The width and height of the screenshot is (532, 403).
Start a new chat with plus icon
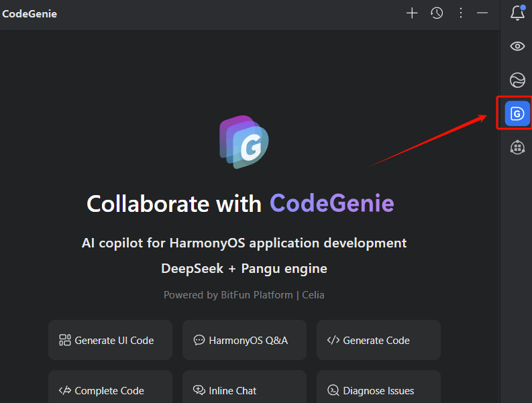(x=412, y=13)
